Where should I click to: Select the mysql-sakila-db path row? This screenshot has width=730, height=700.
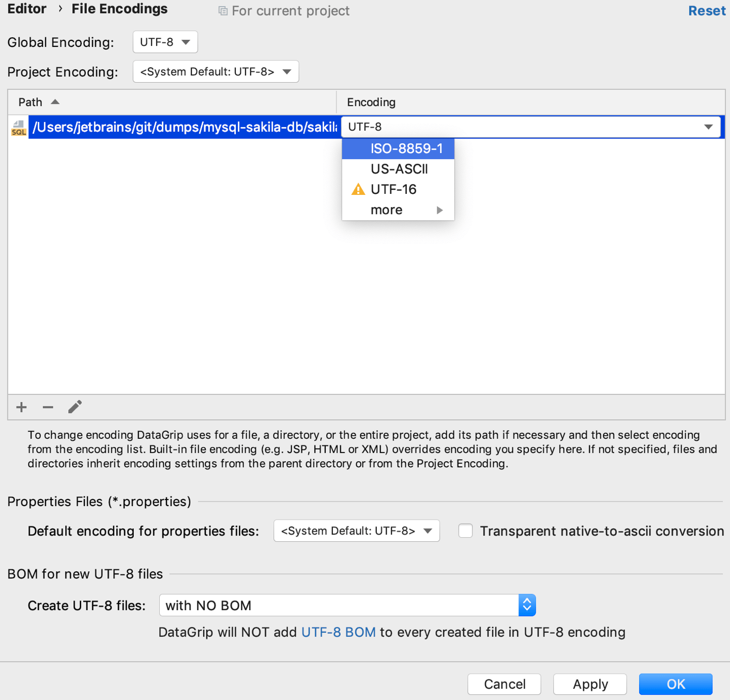[181, 127]
